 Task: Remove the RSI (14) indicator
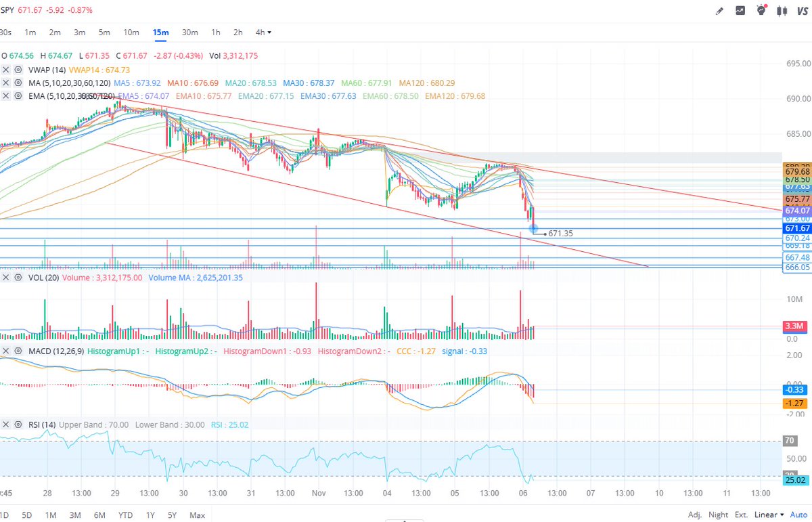[x=7, y=425]
